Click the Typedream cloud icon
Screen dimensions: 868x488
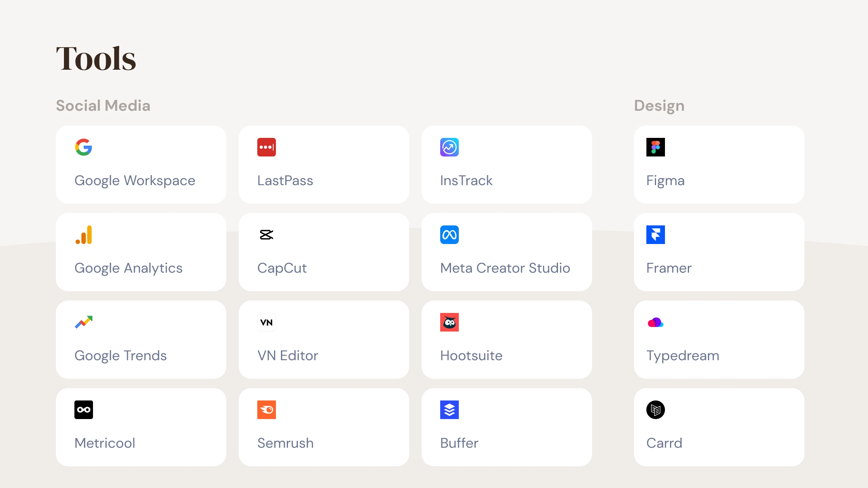pyautogui.click(x=656, y=322)
